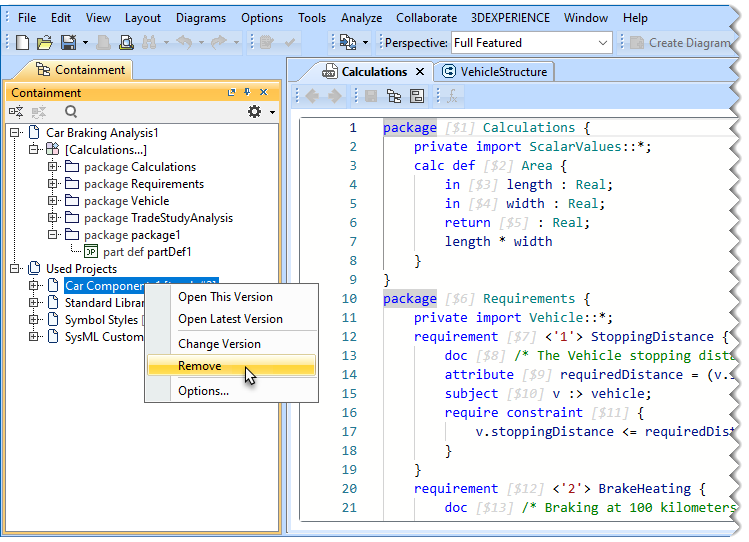749x542 pixels.
Task: Expand the package TradeStudyAnalysis node
Action: coord(53,218)
